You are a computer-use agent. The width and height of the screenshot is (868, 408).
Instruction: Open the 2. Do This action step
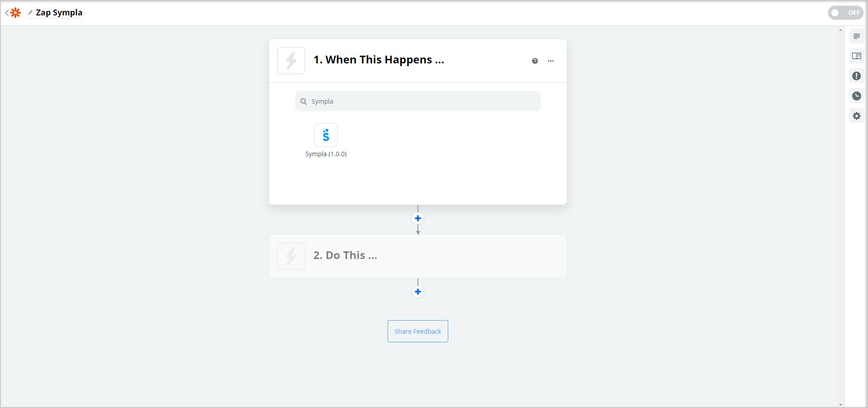click(418, 256)
